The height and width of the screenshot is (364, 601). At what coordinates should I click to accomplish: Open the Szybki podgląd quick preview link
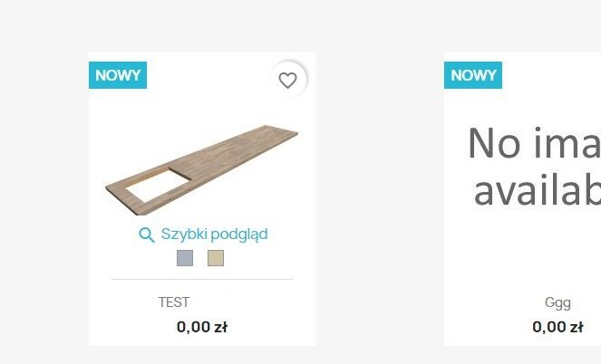coord(214,235)
